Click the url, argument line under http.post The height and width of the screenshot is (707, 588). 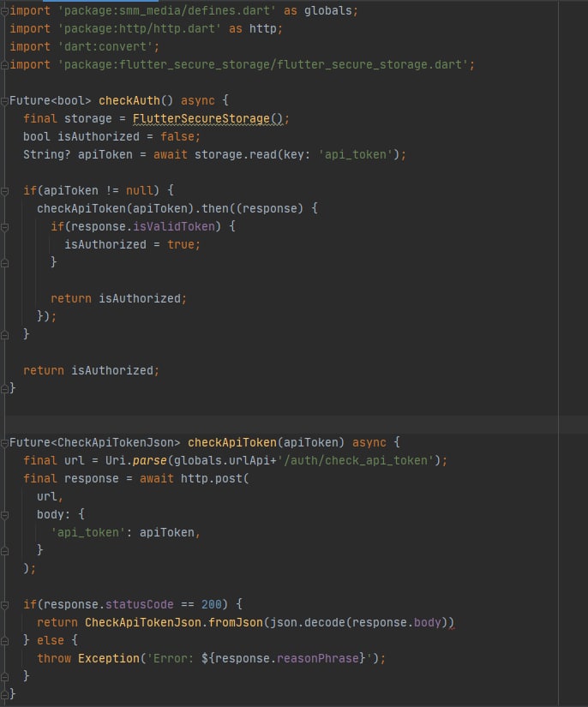click(x=50, y=496)
